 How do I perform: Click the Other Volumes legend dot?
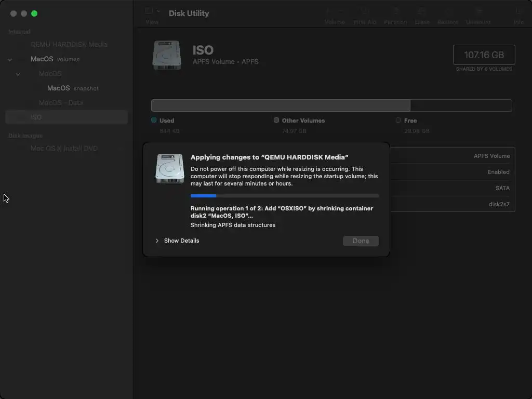pos(276,120)
